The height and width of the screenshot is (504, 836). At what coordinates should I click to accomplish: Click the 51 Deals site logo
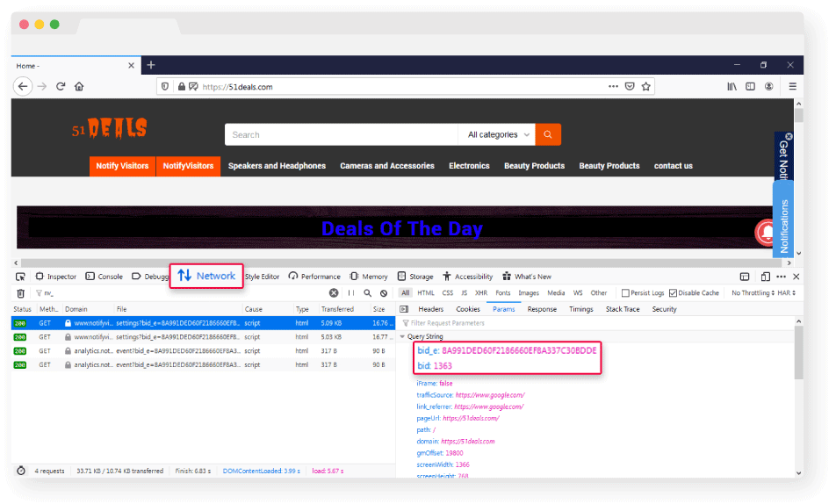(x=109, y=128)
